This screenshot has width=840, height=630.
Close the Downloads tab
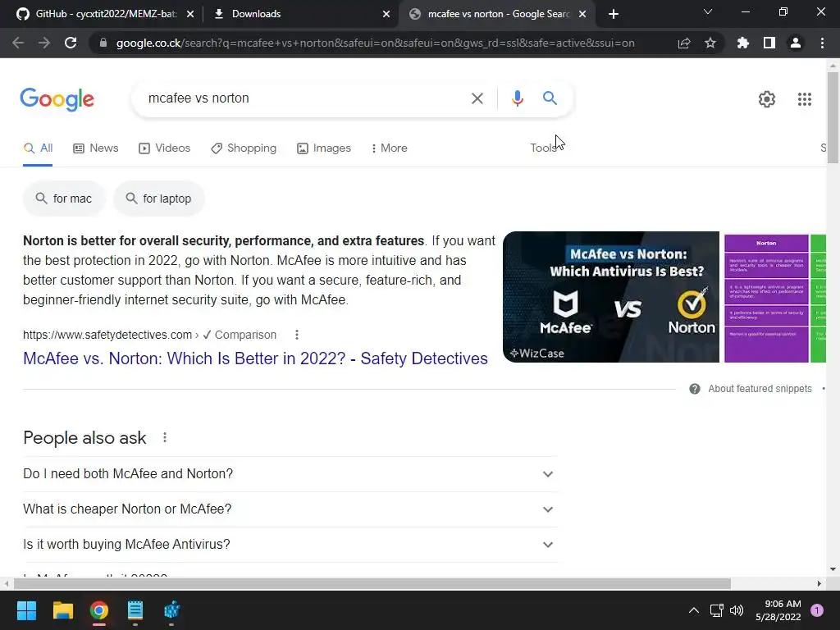[386, 14]
